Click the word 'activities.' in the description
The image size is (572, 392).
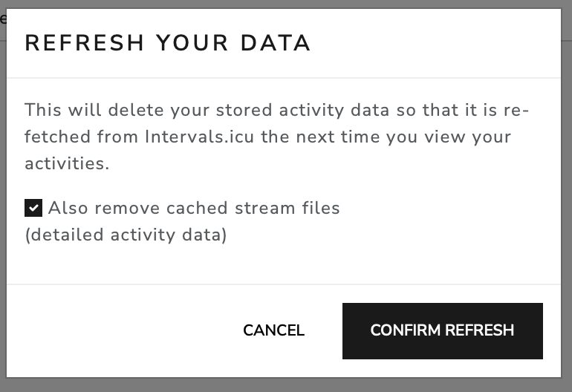click(x=67, y=163)
